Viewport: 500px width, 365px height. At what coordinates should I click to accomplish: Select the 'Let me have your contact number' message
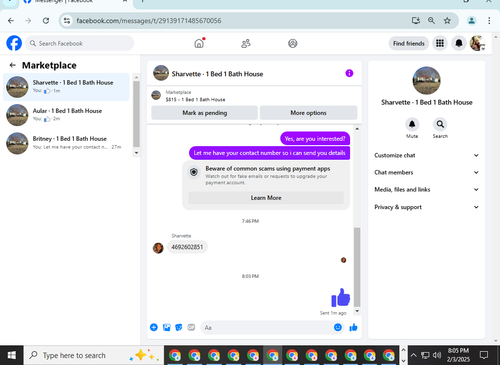click(x=269, y=153)
